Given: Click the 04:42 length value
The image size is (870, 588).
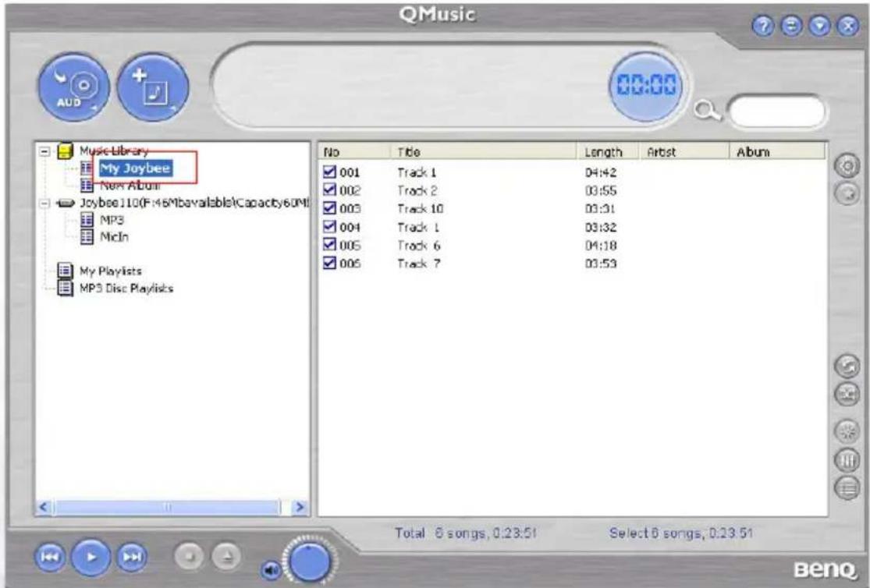Looking at the screenshot, I should coord(601,172).
